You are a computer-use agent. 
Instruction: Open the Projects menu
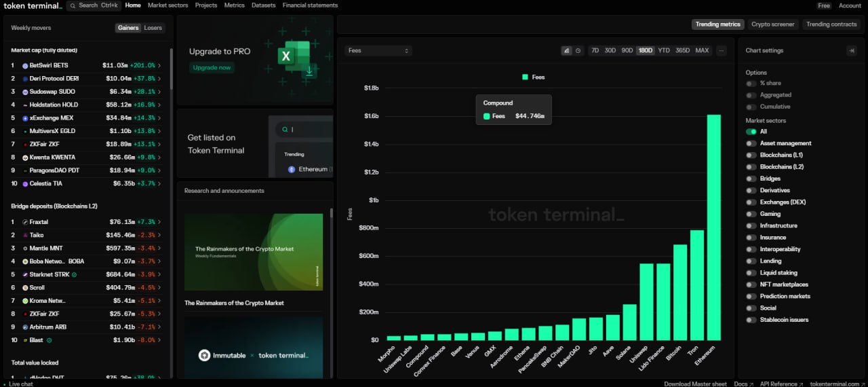206,5
